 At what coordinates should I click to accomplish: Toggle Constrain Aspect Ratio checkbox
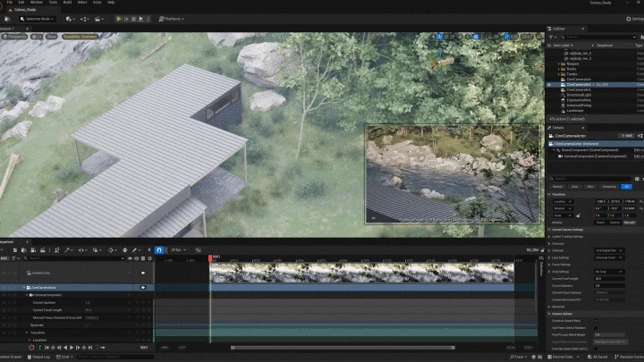pyautogui.click(x=596, y=321)
